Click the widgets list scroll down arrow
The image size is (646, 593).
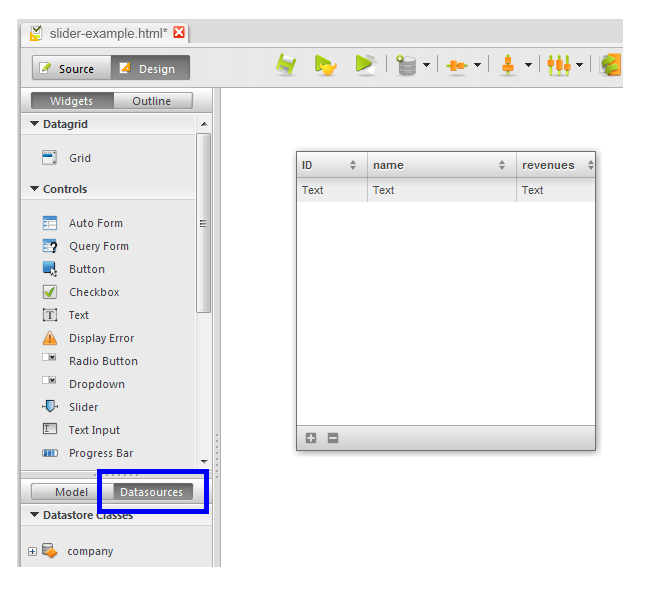pos(204,462)
